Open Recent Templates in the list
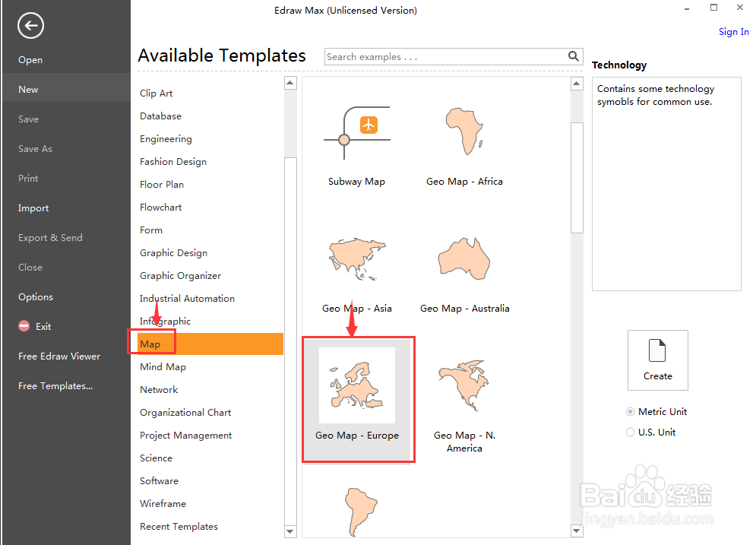756x545 pixels. coord(179,526)
